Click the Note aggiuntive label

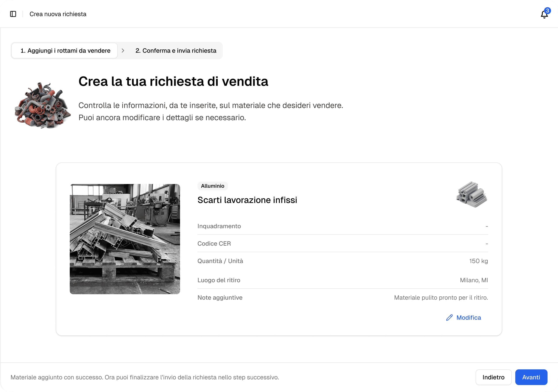[x=220, y=297]
